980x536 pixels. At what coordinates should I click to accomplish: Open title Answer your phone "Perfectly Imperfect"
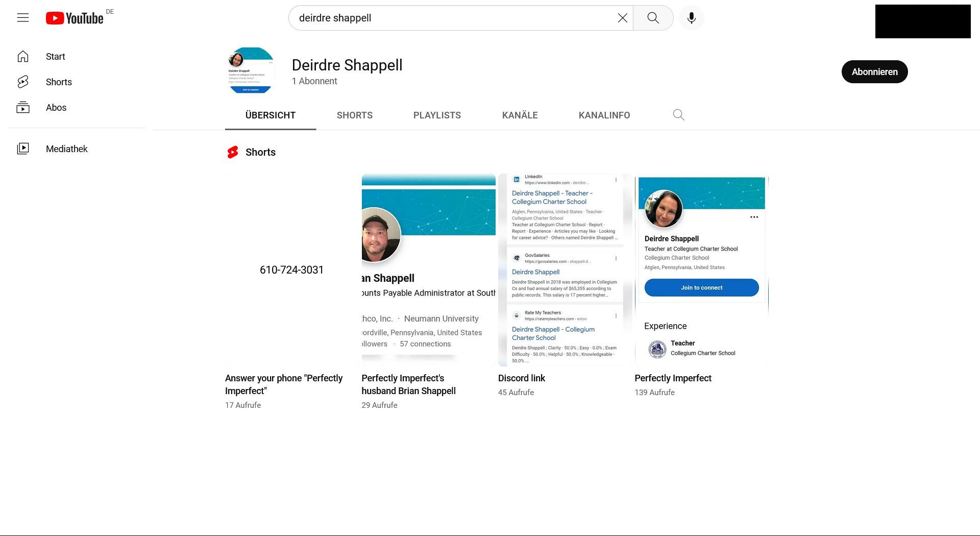pyautogui.click(x=284, y=384)
